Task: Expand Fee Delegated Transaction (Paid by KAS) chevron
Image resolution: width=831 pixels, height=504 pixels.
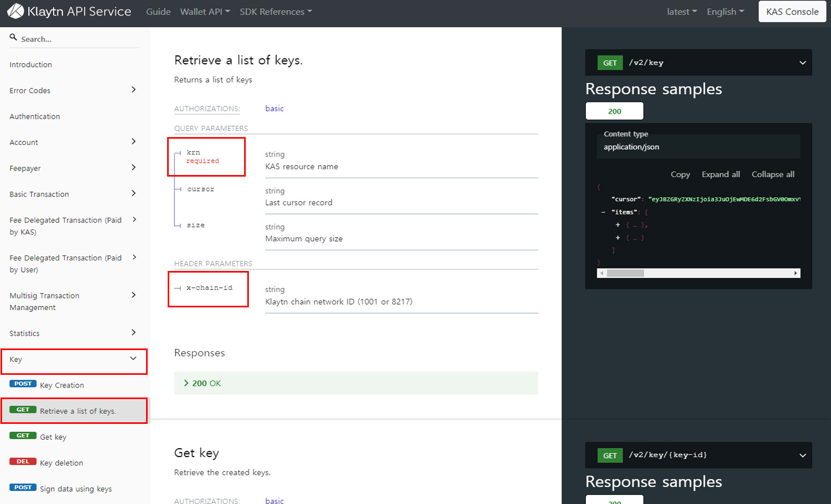Action: point(134,219)
